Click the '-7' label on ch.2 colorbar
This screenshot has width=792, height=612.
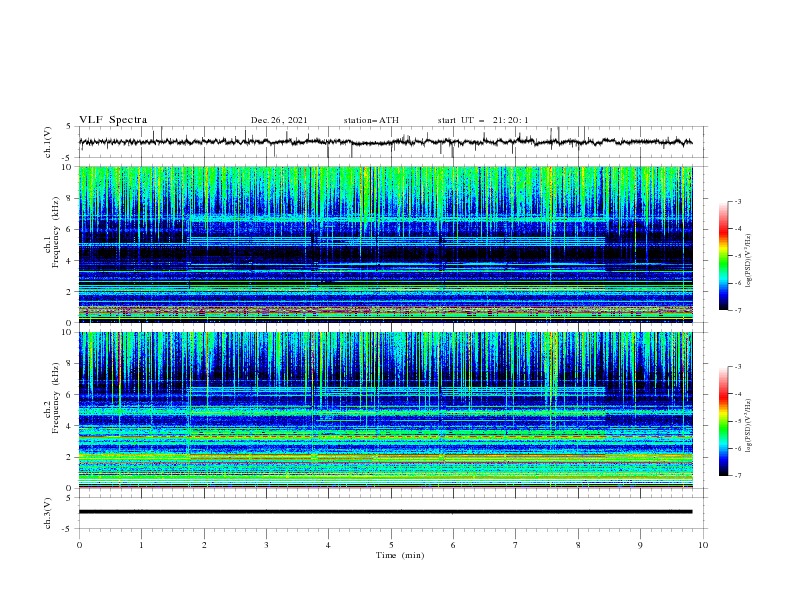pyautogui.click(x=738, y=476)
